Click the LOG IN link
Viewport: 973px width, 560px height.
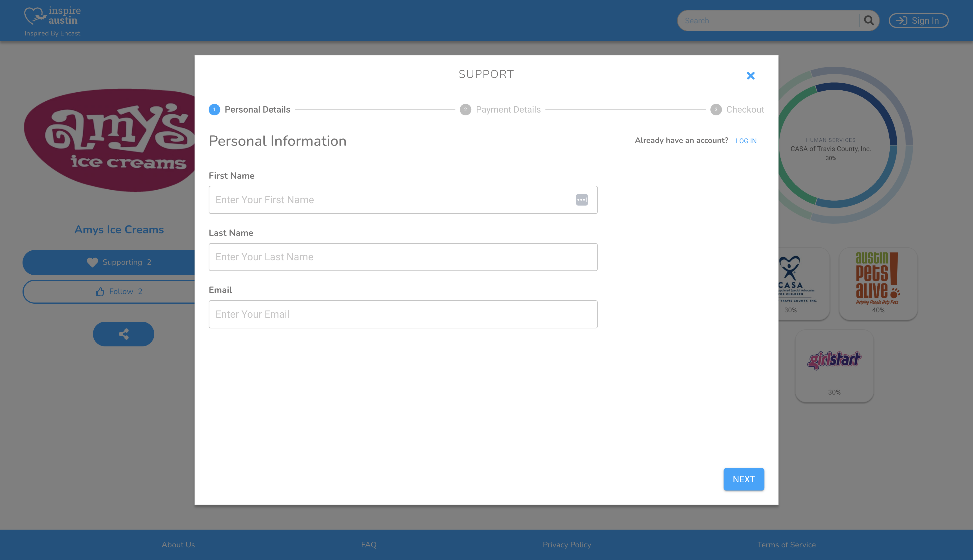pos(746,141)
